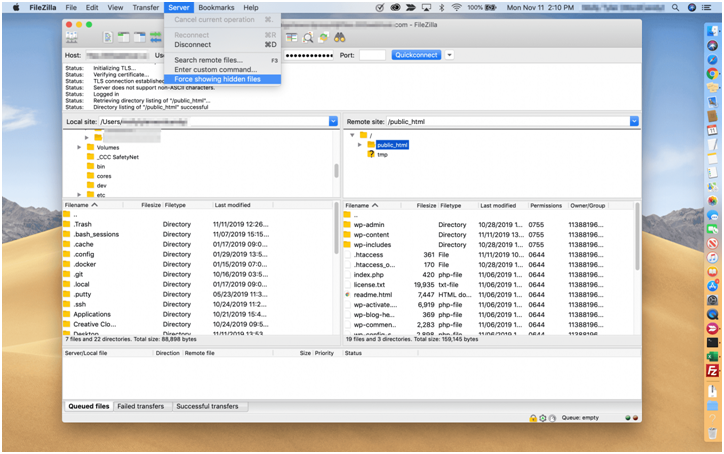
Task: Expand the Volumes folder in local tree
Action: click(x=79, y=147)
